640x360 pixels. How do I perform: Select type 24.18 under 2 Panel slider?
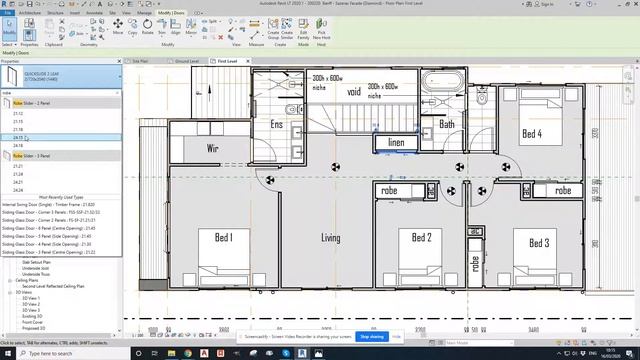61,145
